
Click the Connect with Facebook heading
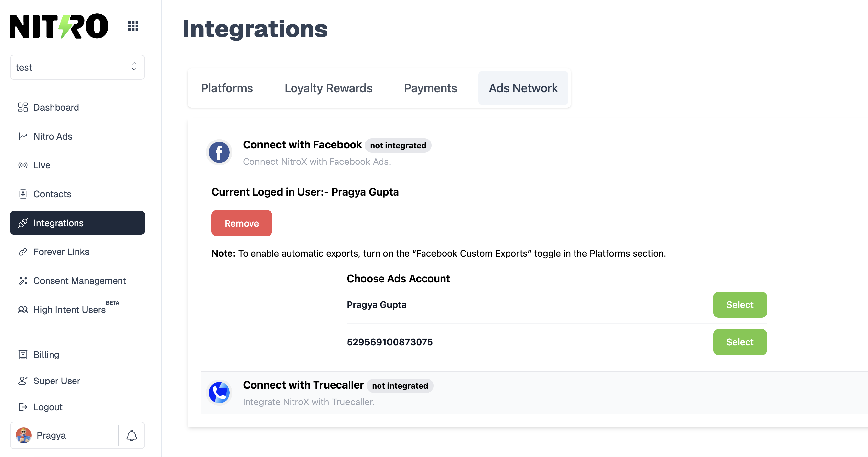coord(302,144)
